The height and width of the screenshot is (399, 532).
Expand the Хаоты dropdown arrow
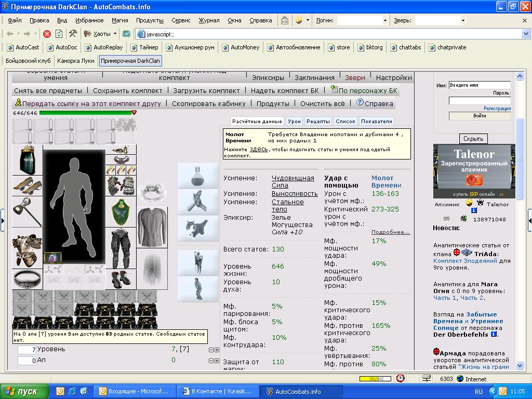(115, 34)
